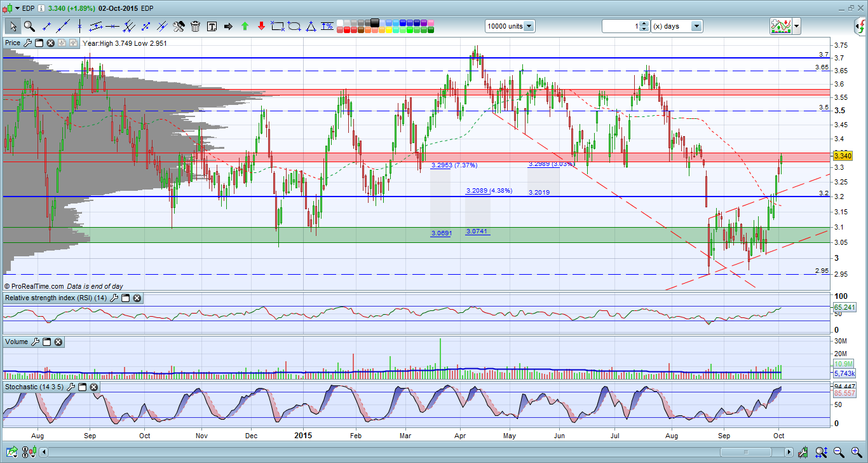Maximize the Stochastic indicator panel
The width and height of the screenshot is (868, 463).
pos(83,387)
